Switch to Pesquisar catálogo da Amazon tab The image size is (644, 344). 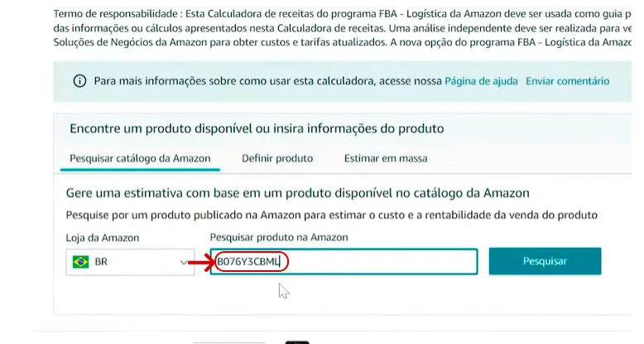[x=140, y=158]
